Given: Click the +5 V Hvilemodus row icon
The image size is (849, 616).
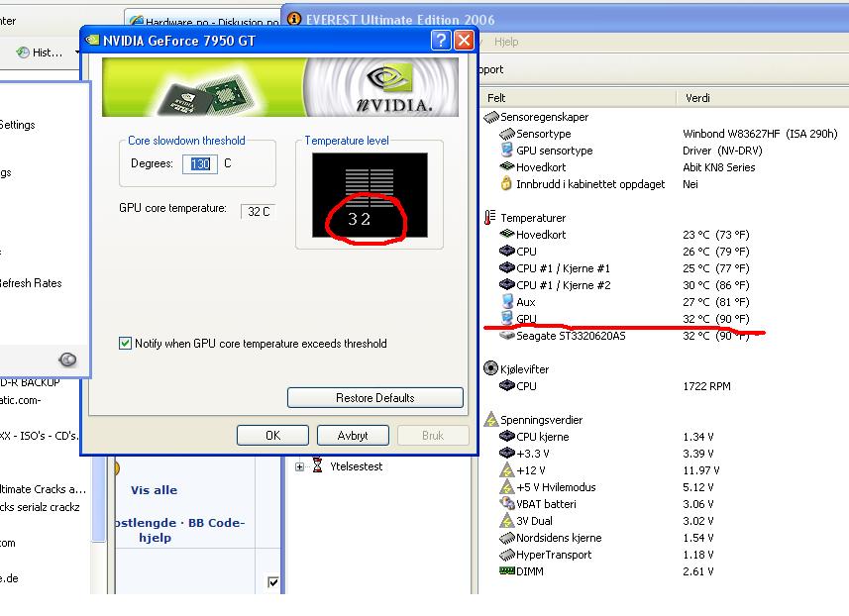Looking at the screenshot, I should 507,486.
